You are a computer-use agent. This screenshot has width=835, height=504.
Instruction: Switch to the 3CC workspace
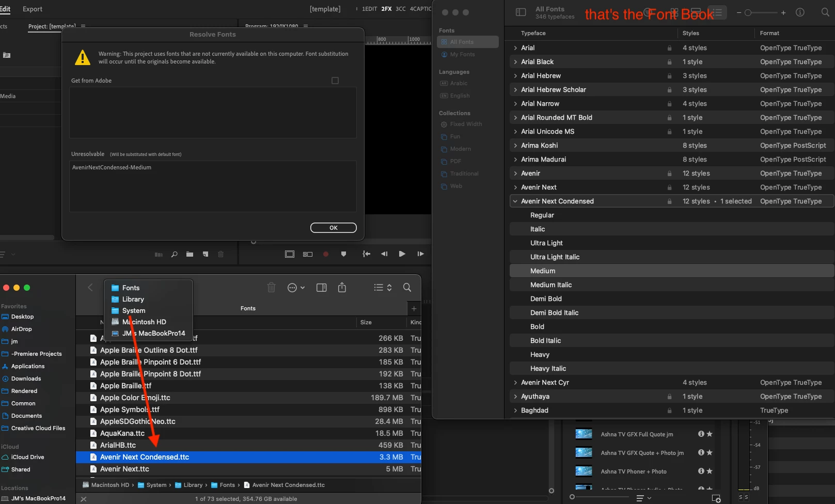tap(401, 9)
